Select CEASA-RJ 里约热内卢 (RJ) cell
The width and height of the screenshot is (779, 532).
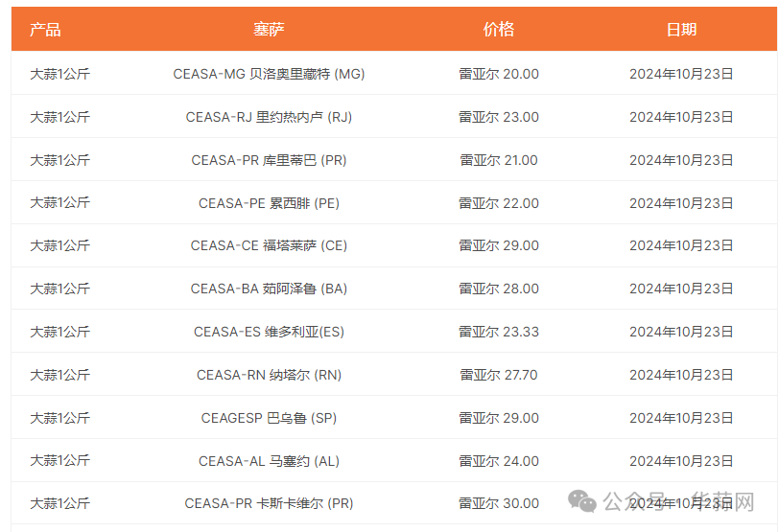pos(269,117)
